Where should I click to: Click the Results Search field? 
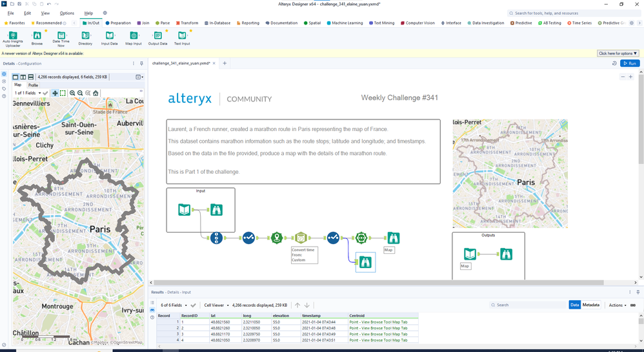(527, 305)
